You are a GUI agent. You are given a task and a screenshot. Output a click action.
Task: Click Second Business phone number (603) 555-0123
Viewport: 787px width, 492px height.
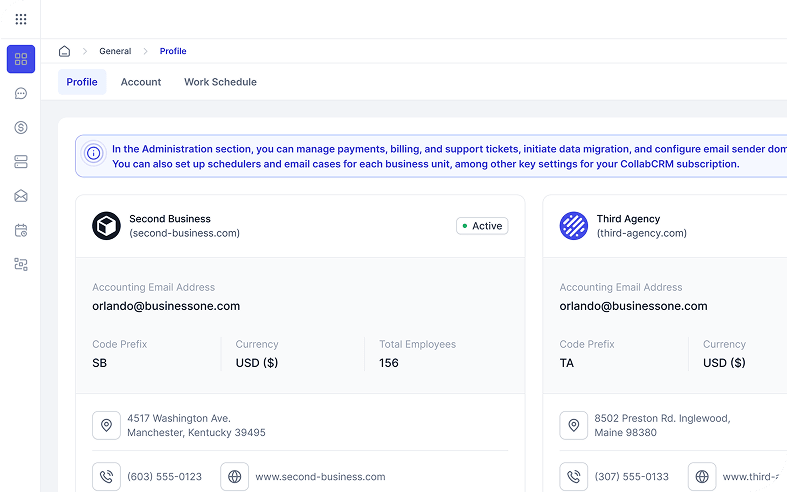164,477
